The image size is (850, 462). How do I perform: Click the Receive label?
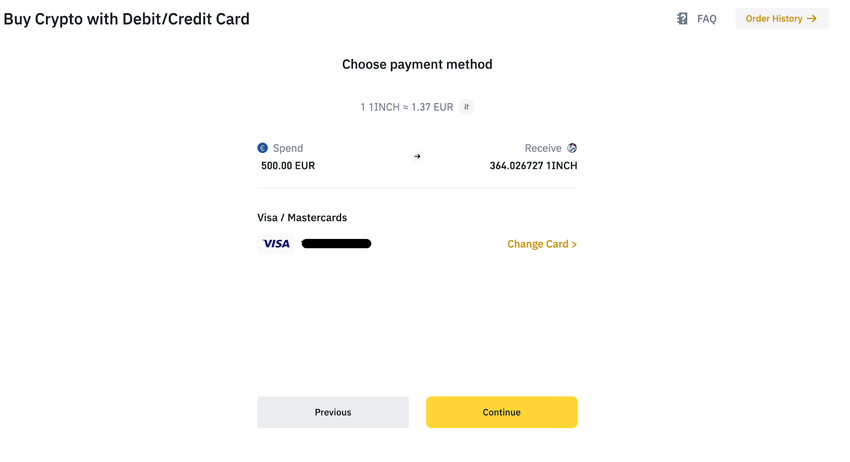[543, 148]
